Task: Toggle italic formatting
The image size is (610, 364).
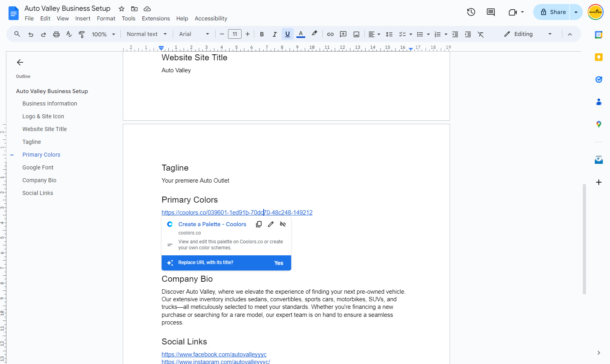Action: (x=275, y=34)
